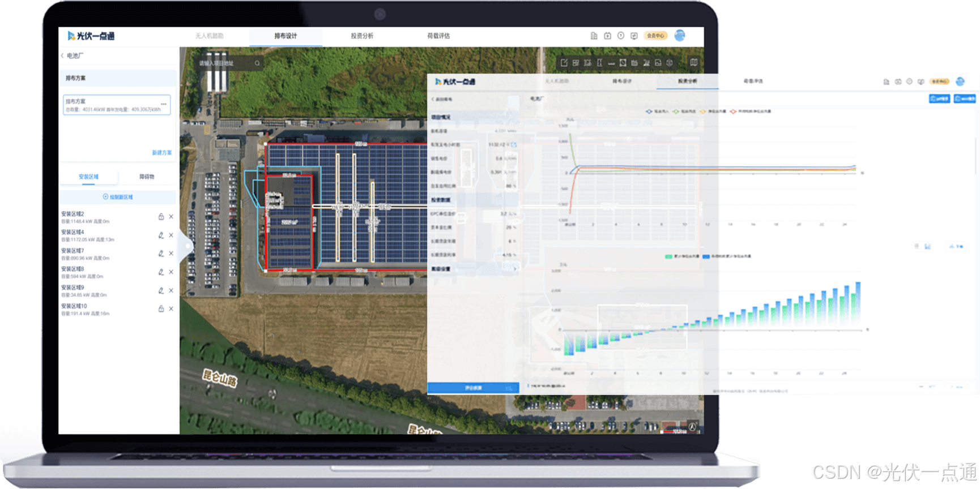980x489 pixels.
Task: Delete 安装区域9 with its X icon
Action: tap(171, 290)
